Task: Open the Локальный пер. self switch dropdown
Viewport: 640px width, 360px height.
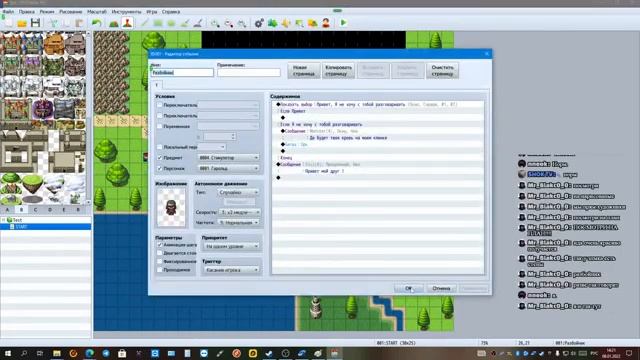Action: click(212, 147)
